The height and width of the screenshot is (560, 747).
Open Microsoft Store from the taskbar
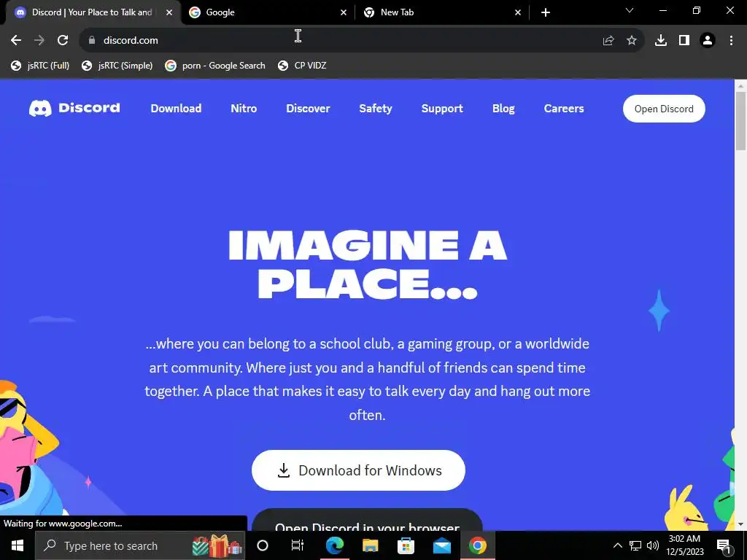click(406, 545)
